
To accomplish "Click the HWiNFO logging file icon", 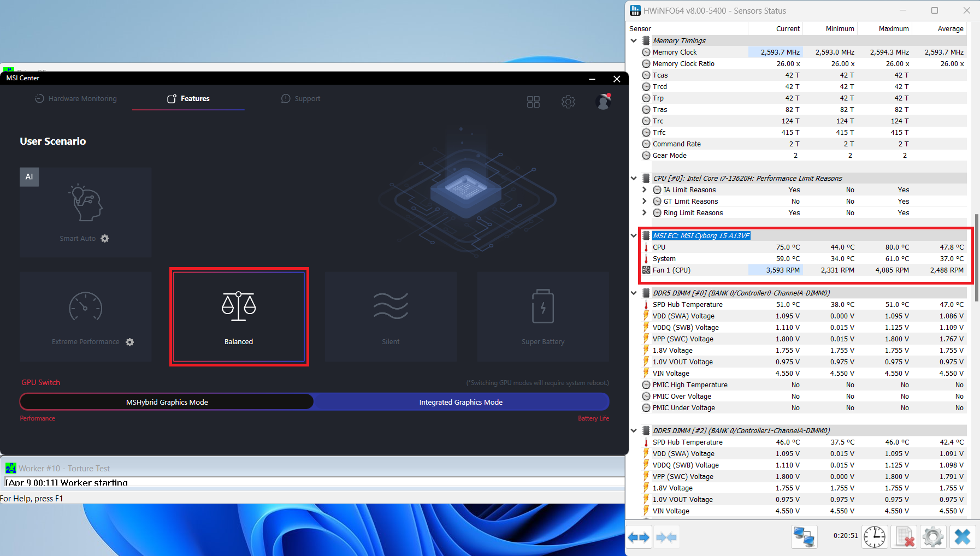I will (904, 537).
